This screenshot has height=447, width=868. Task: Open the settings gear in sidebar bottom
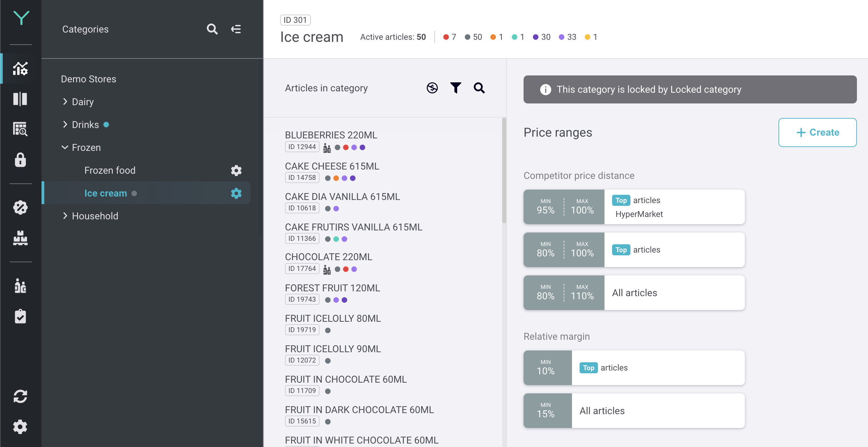click(20, 427)
